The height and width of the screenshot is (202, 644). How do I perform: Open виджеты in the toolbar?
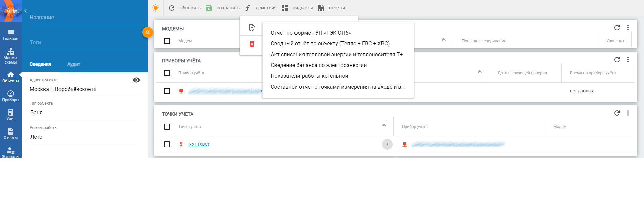(303, 8)
